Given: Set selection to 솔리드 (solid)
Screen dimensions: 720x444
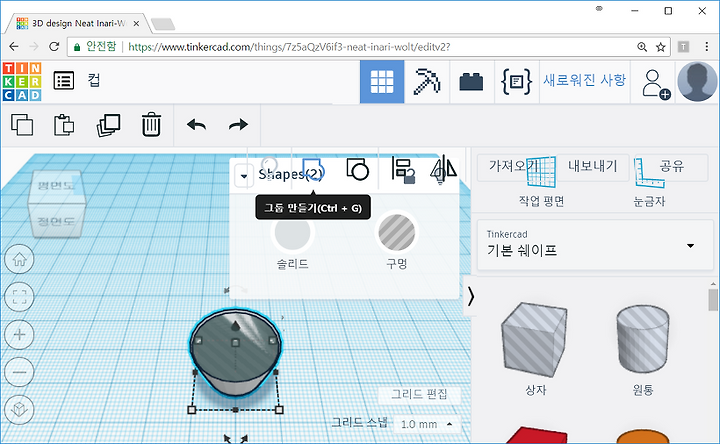Looking at the screenshot, I should tap(292, 232).
